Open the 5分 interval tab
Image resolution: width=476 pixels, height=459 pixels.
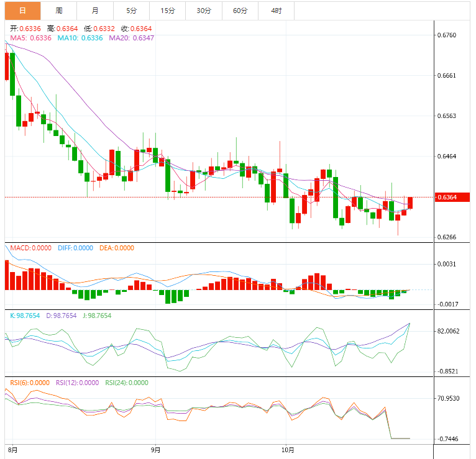131,11
